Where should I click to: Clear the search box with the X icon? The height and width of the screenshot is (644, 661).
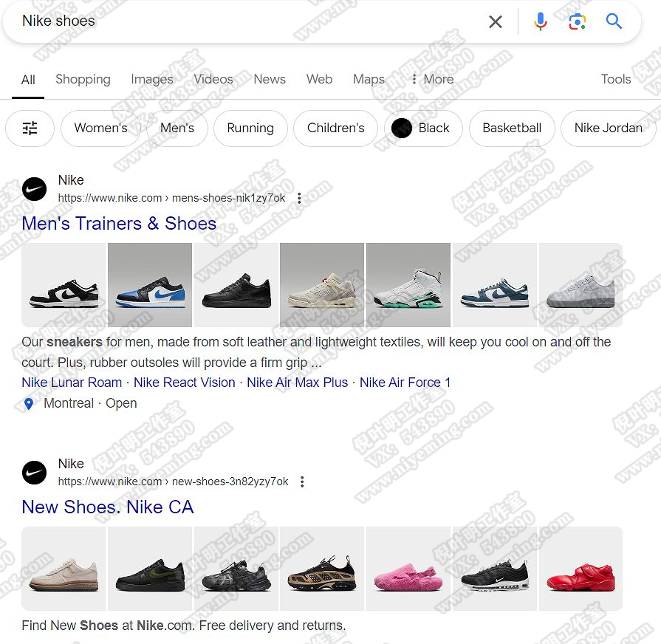pos(496,21)
